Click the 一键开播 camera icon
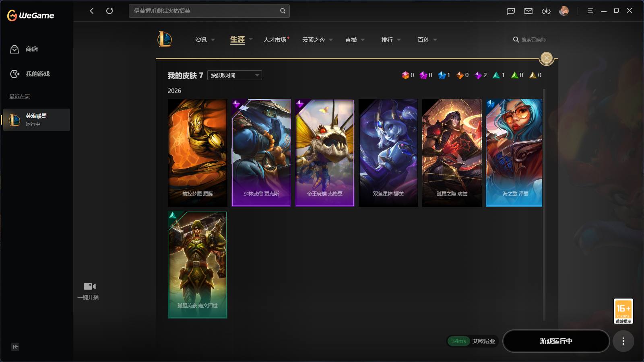The height and width of the screenshot is (362, 644). click(89, 286)
